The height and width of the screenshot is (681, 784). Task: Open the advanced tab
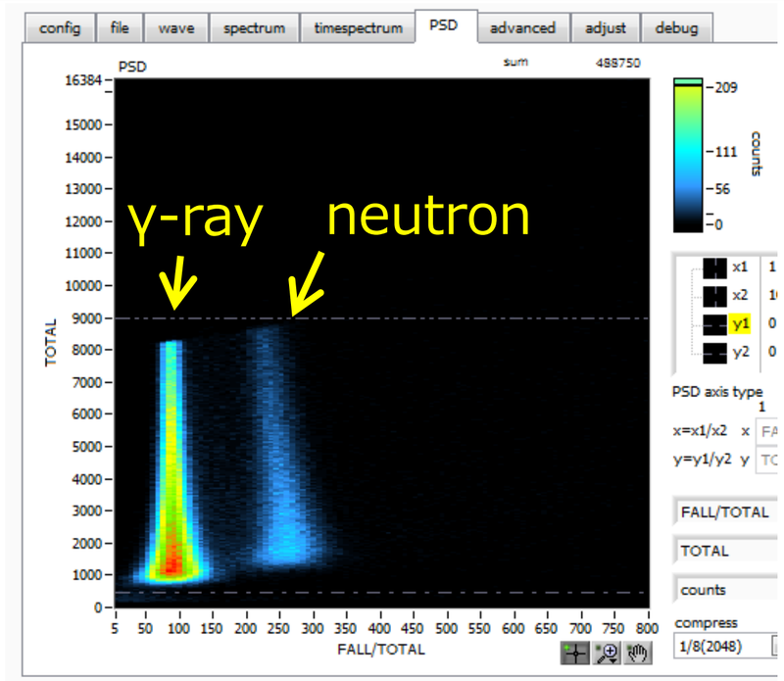click(522, 27)
